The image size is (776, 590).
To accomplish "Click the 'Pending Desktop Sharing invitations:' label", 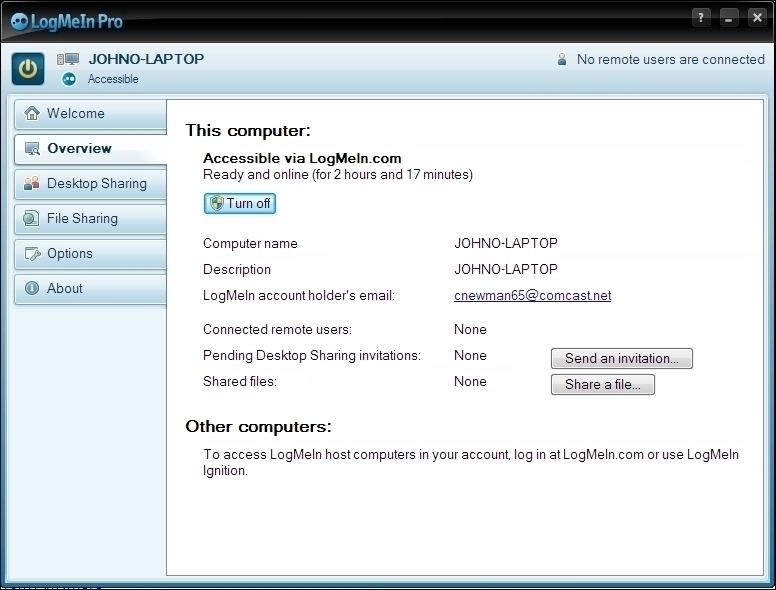I will [312, 356].
